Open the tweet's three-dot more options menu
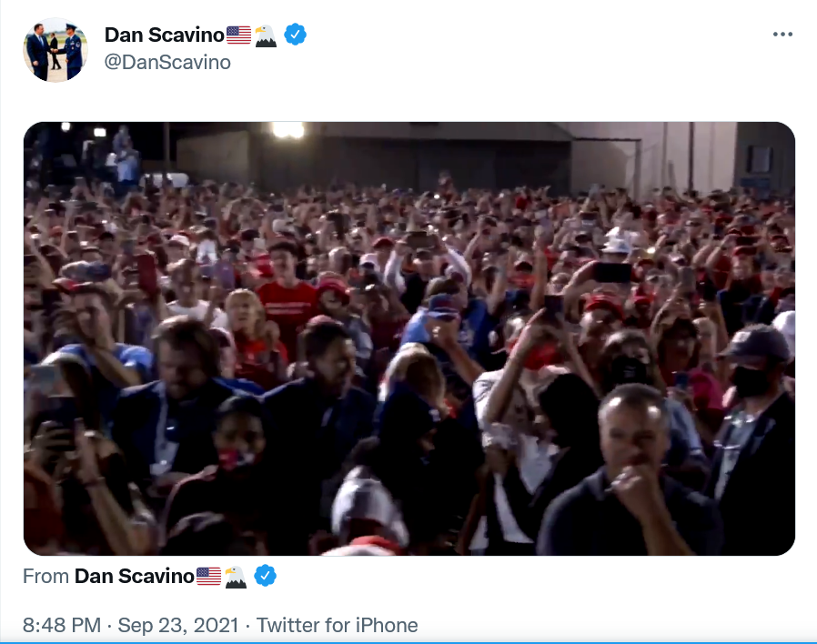 tap(782, 35)
